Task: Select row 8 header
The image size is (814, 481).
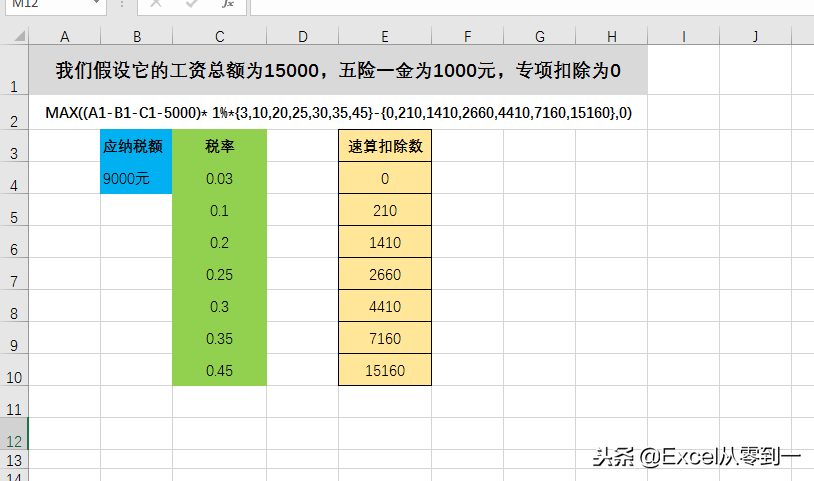Action: pyautogui.click(x=14, y=306)
